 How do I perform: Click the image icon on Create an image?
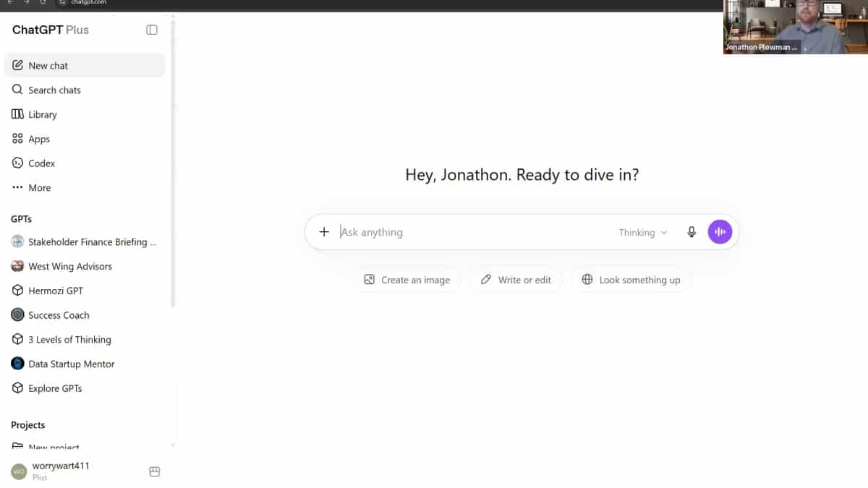[x=370, y=280]
